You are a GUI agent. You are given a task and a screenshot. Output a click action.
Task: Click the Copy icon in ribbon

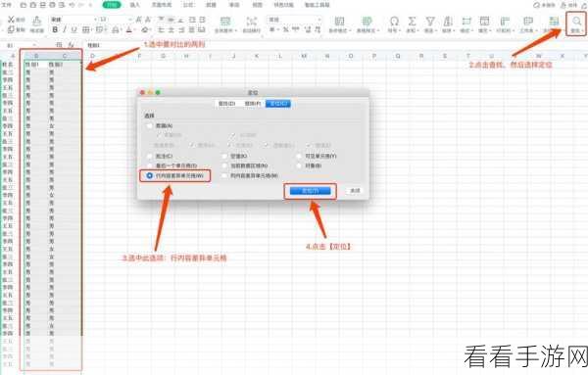click(11, 29)
